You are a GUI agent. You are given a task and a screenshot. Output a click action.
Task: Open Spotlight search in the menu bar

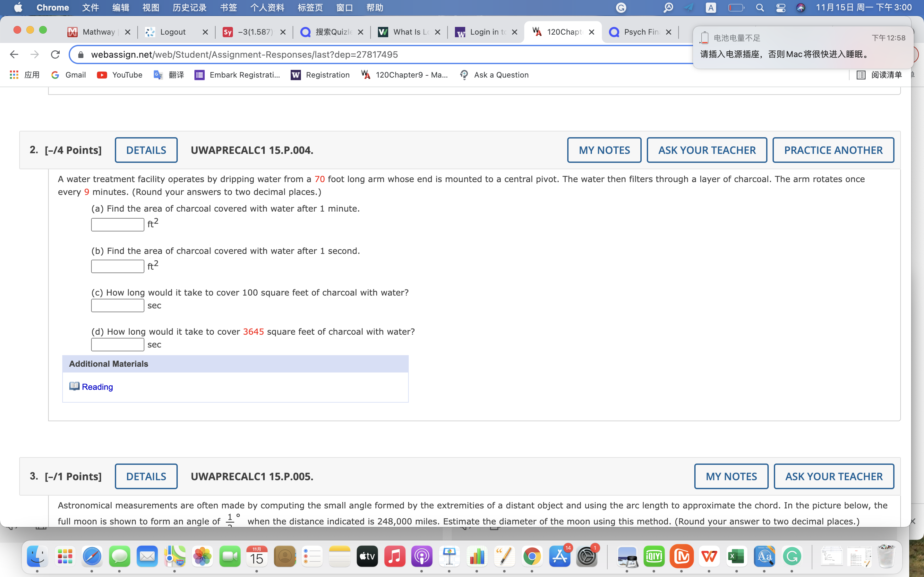[760, 8]
